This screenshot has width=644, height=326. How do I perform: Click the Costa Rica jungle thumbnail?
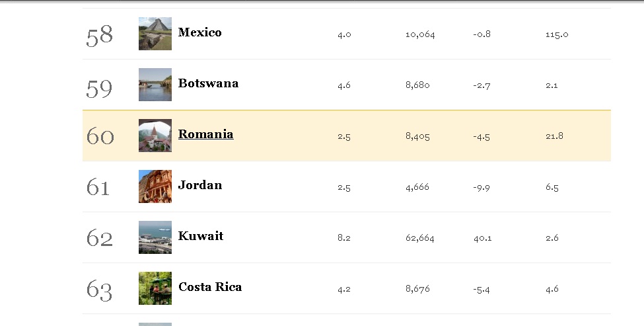pos(155,288)
